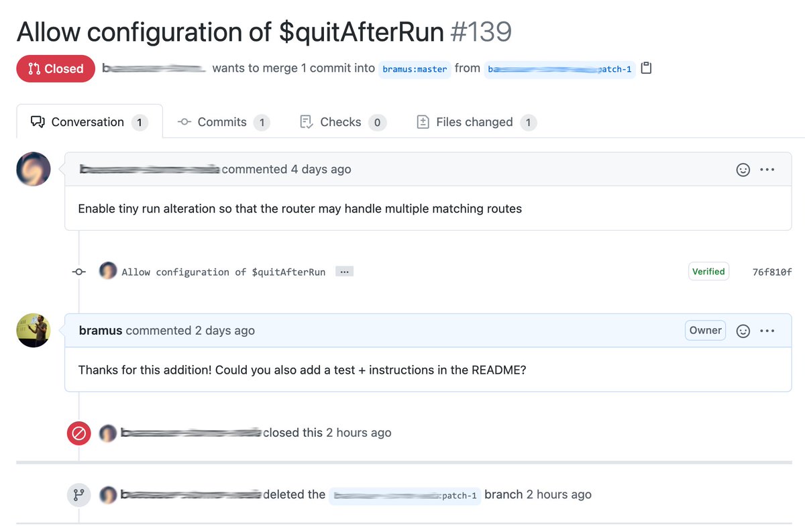The height and width of the screenshot is (532, 805).
Task: Open the options menu on bramus's comment
Action: (x=767, y=330)
